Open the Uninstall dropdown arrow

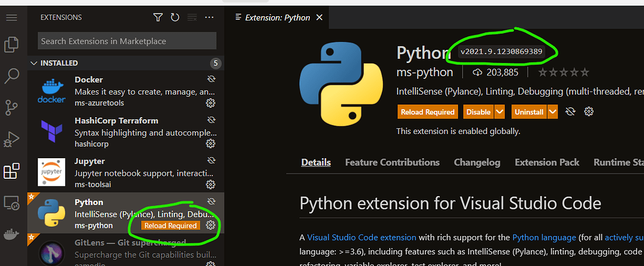click(x=553, y=112)
